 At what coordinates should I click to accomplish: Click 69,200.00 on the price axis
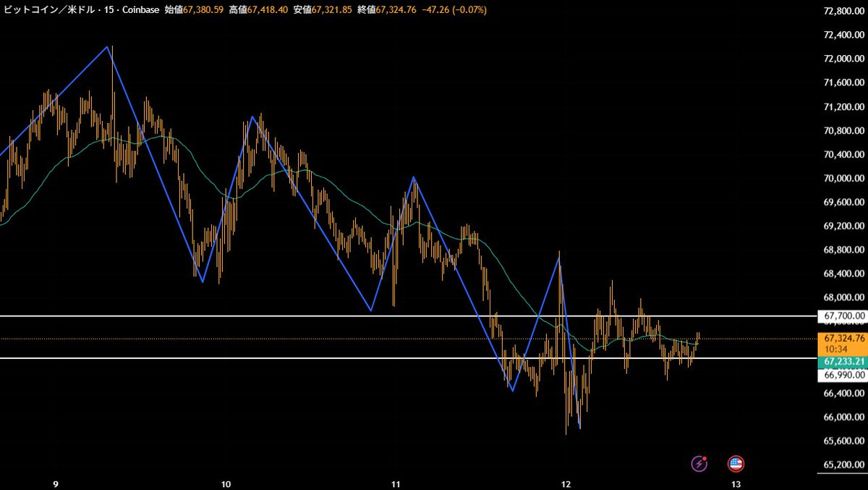pos(843,226)
